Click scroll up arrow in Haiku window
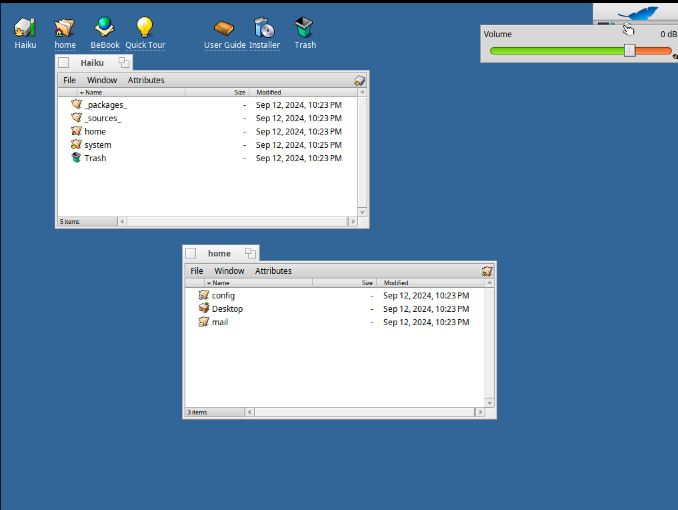678x510 pixels. coord(362,92)
